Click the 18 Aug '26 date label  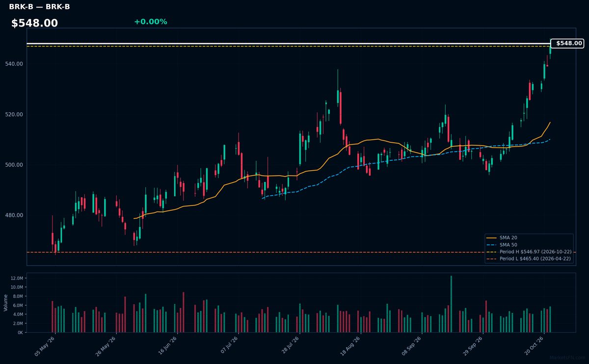(350, 347)
